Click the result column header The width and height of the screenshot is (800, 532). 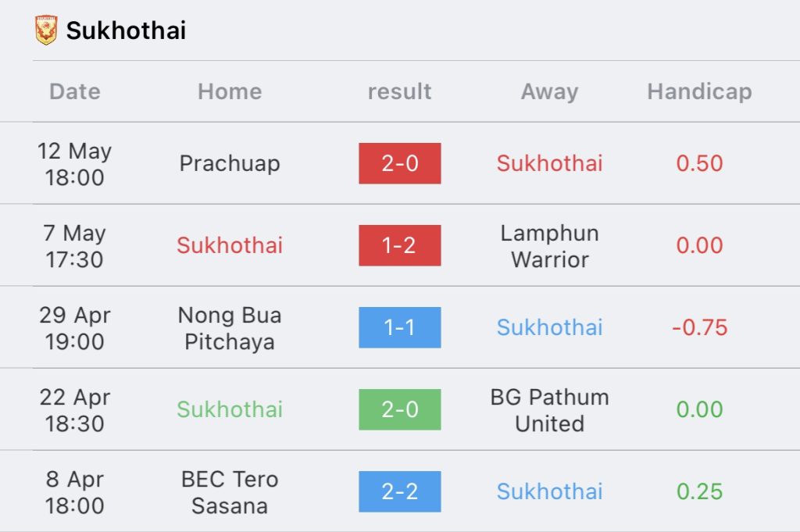(x=399, y=92)
